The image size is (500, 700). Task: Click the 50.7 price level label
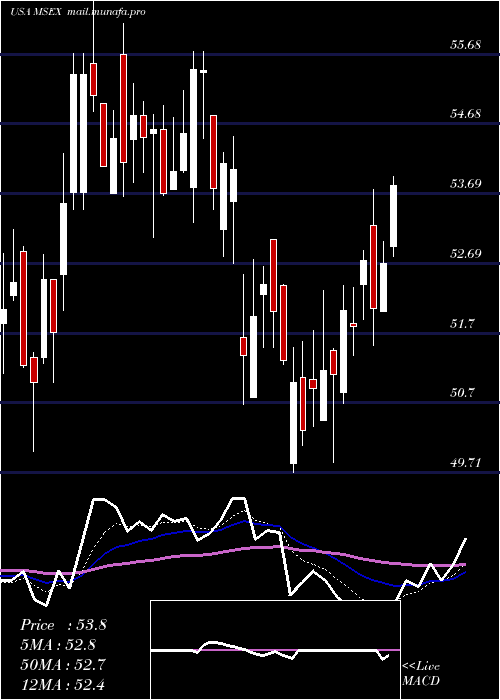[x=462, y=393]
